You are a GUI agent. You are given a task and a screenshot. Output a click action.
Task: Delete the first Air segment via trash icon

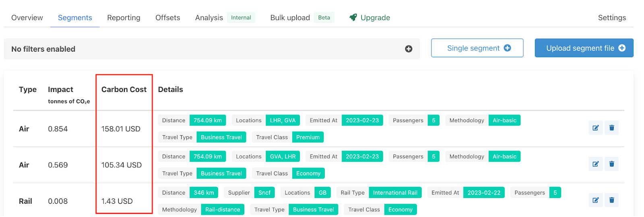611,128
